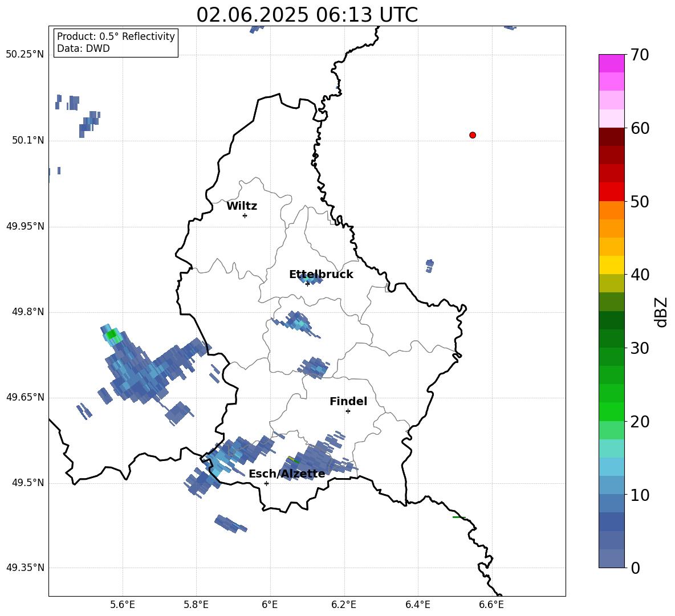Click the 'Product: 0.5° Reflectivity' text

116,36
